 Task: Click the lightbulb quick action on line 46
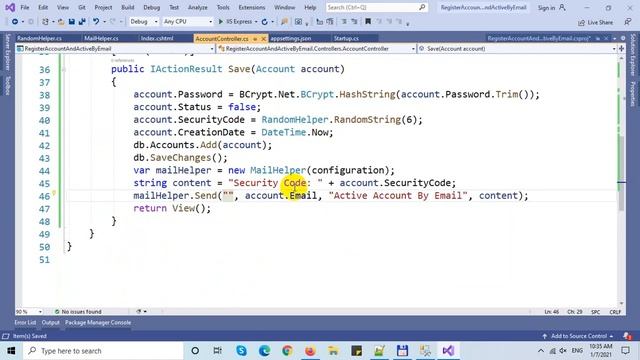(54, 194)
